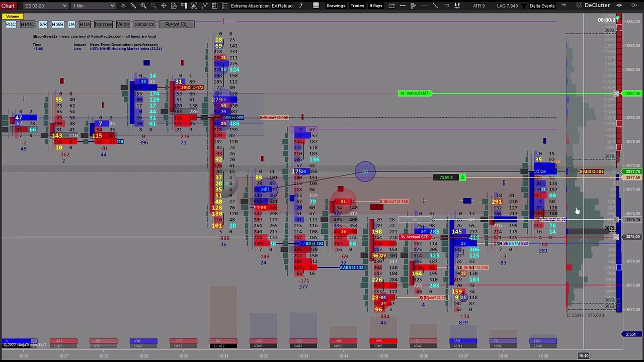Click the 2.551 value on the right axis
Viewport: 644px width, 362px height.
click(x=631, y=334)
